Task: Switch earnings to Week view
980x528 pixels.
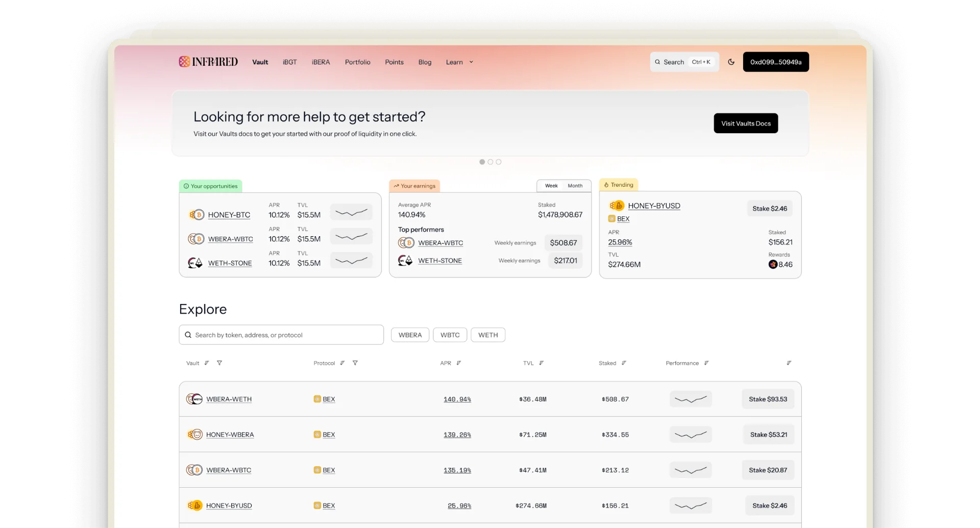Action: click(x=551, y=186)
